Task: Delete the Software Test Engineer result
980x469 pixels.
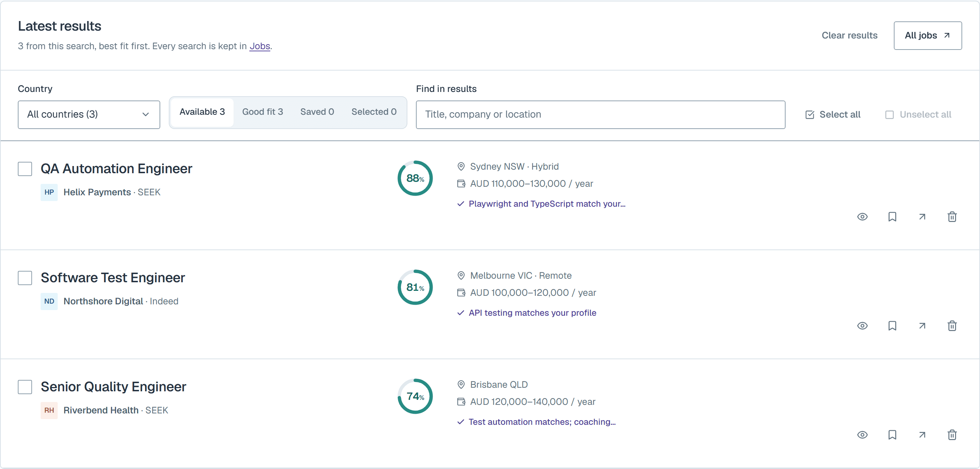Action: [952, 325]
